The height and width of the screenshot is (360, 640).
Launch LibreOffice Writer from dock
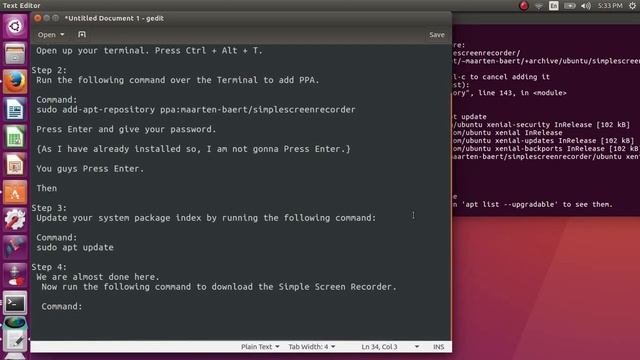(15, 109)
